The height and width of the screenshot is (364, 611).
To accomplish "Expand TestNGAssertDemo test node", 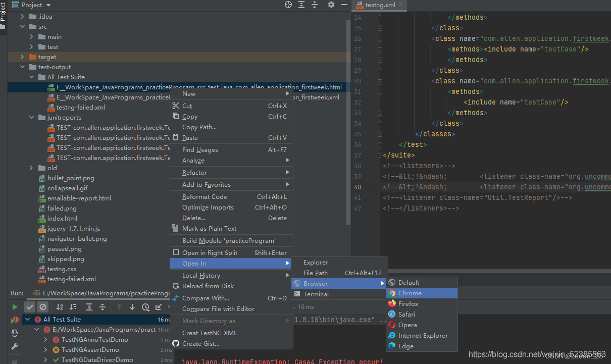I will click(x=45, y=350).
